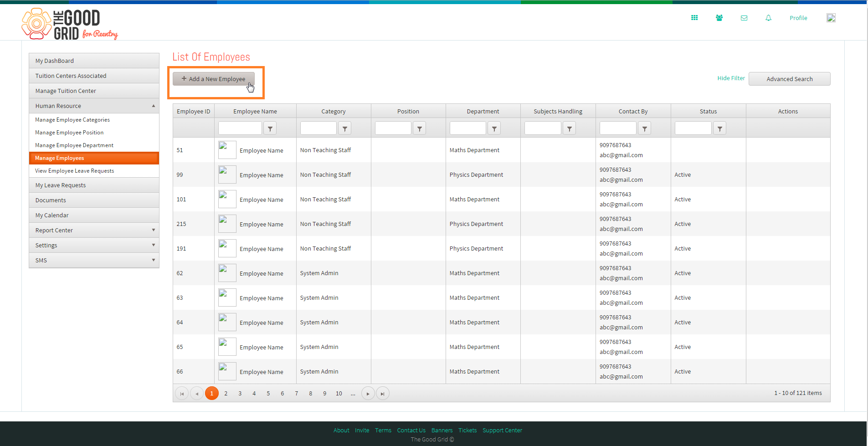
Task: Open My Leave Requests in sidebar
Action: pos(94,185)
